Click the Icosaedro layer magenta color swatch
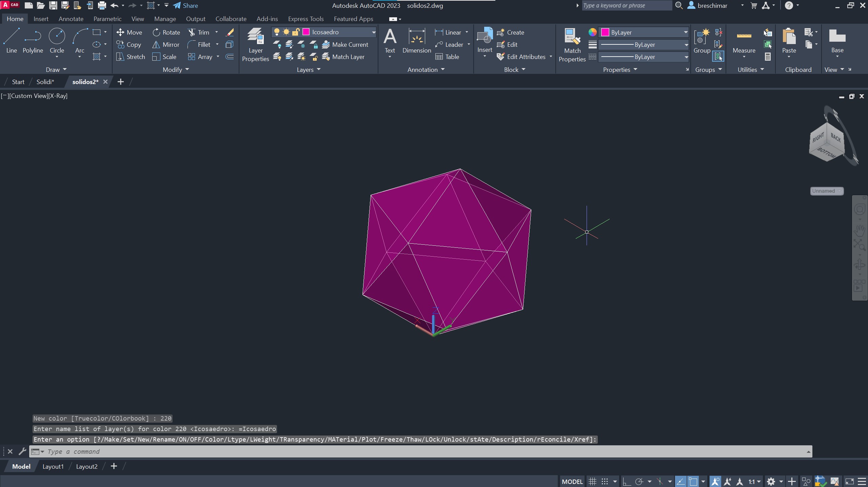 306,32
